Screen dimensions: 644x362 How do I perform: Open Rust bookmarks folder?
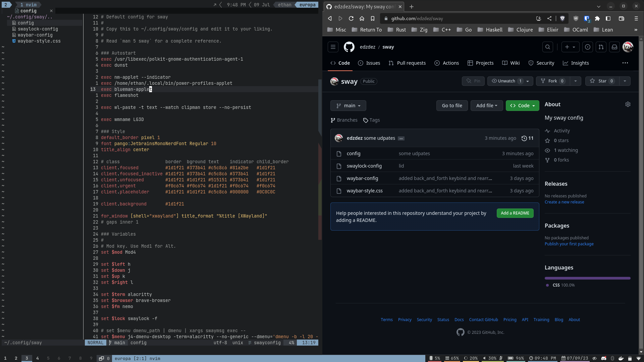tap(397, 30)
